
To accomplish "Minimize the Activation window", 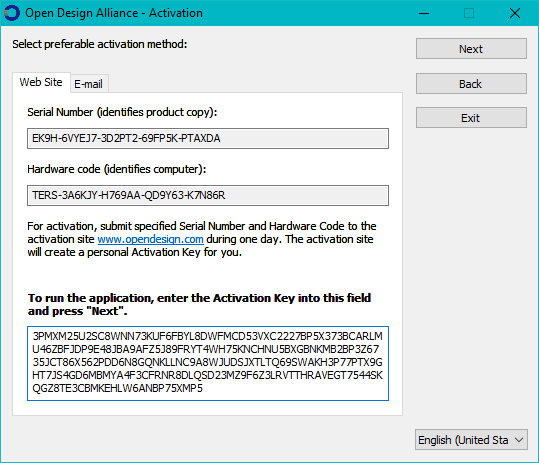I will pyautogui.click(x=424, y=13).
